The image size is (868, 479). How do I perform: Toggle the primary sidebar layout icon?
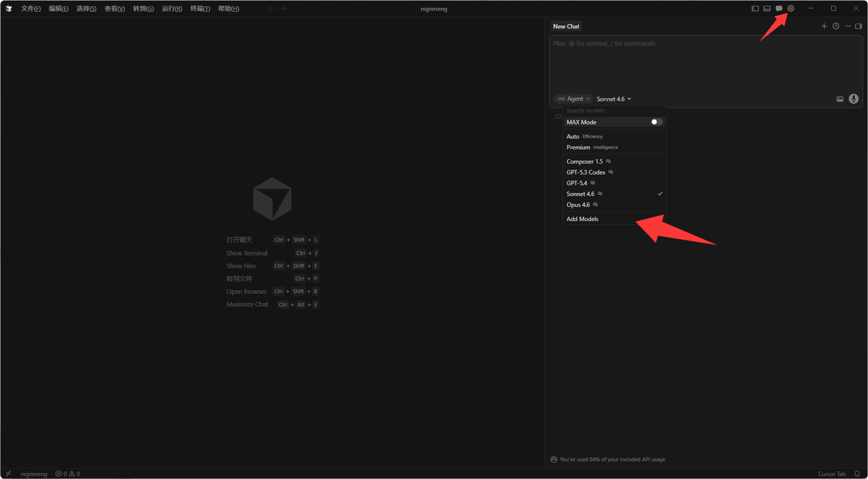(x=755, y=8)
